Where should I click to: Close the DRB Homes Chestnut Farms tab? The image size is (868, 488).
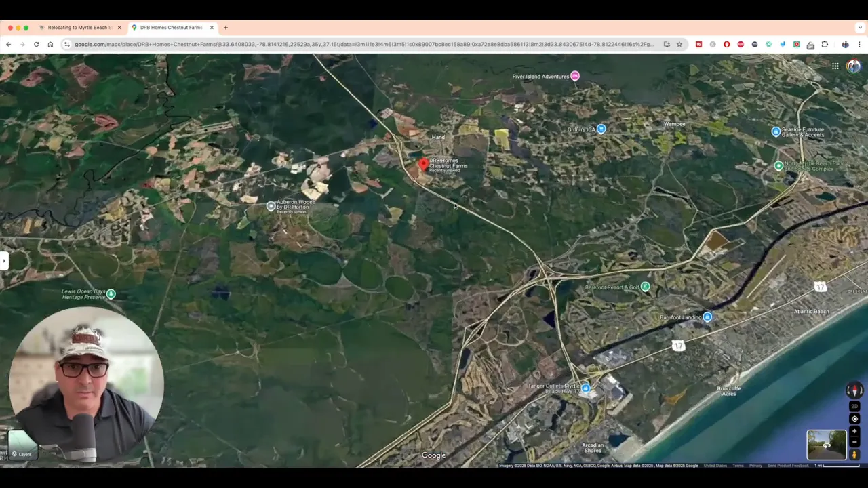[x=212, y=28]
